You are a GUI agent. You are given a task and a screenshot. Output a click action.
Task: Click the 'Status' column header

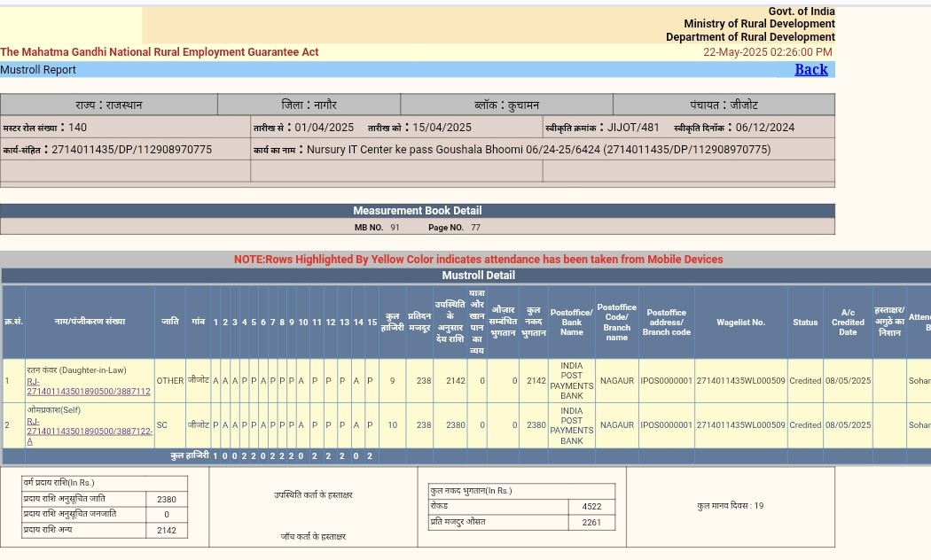coord(805,323)
